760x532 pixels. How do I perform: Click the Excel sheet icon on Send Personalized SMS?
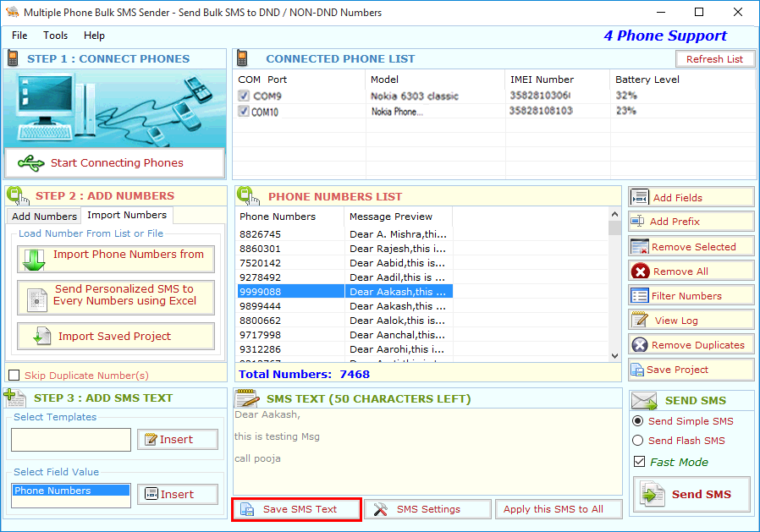pos(37,300)
